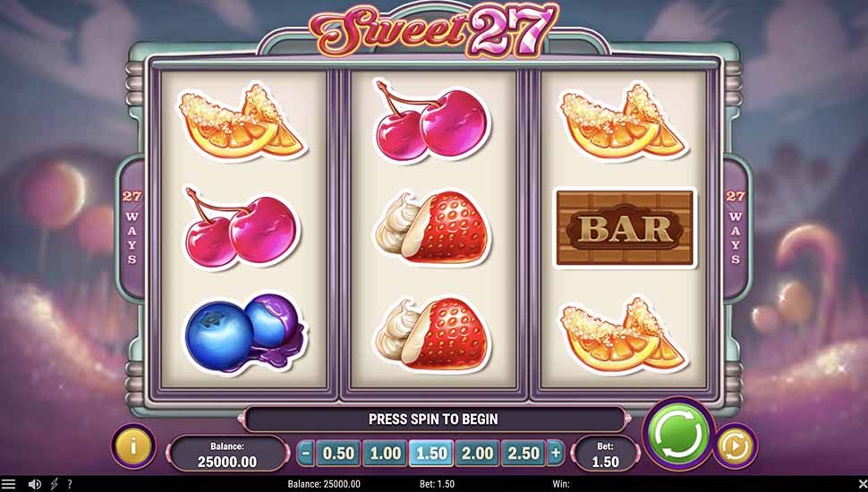Click the green spin button

click(678, 433)
